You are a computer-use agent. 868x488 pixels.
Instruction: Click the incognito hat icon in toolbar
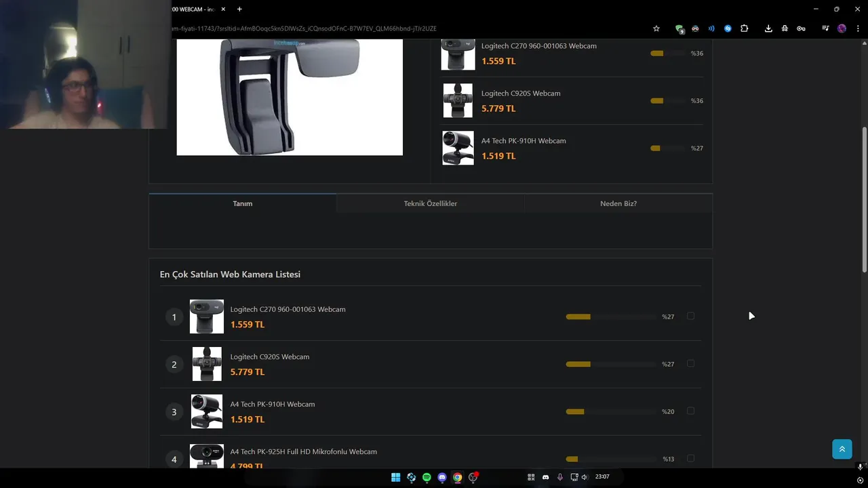click(785, 28)
